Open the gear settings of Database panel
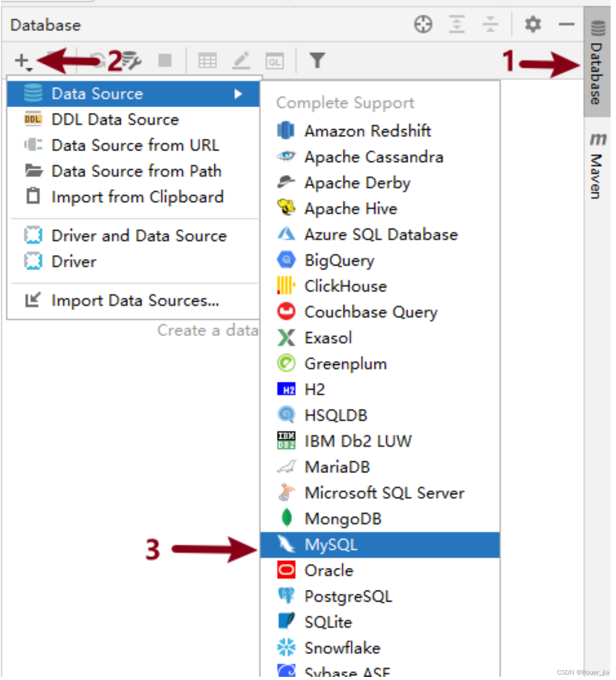 [533, 24]
